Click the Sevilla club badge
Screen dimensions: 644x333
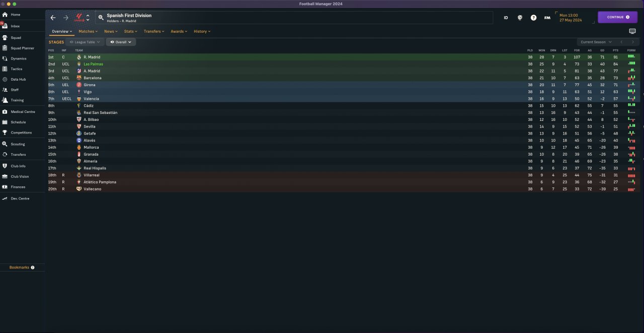click(x=79, y=126)
